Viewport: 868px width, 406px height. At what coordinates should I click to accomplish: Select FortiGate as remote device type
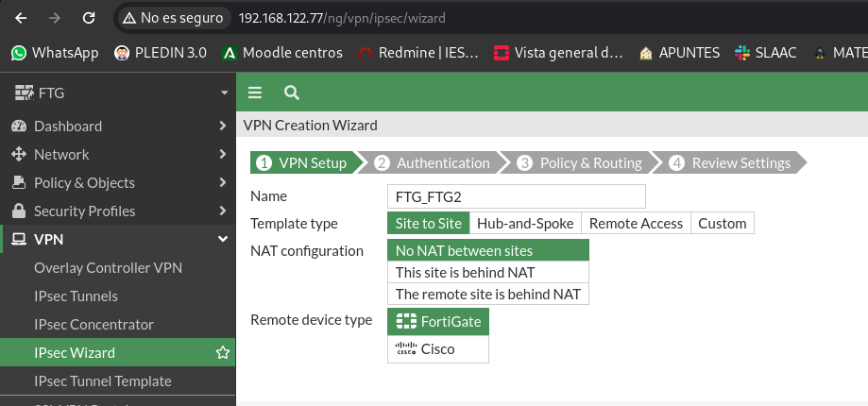point(438,321)
